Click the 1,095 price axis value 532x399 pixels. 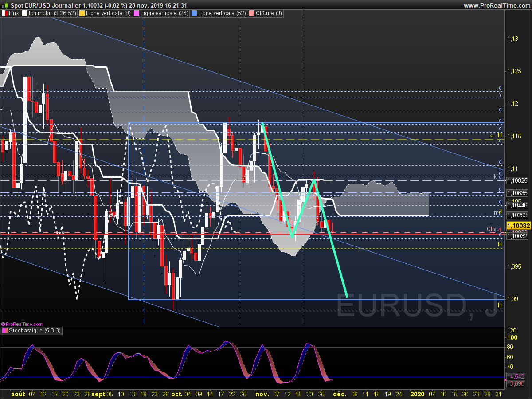pyautogui.click(x=514, y=266)
